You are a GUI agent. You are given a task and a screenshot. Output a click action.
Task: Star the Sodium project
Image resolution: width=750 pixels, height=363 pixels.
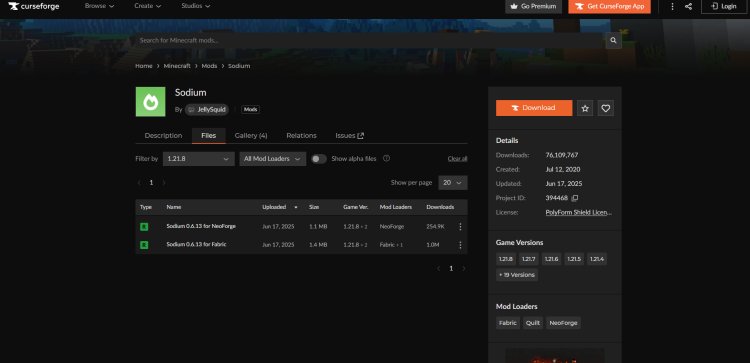[585, 108]
